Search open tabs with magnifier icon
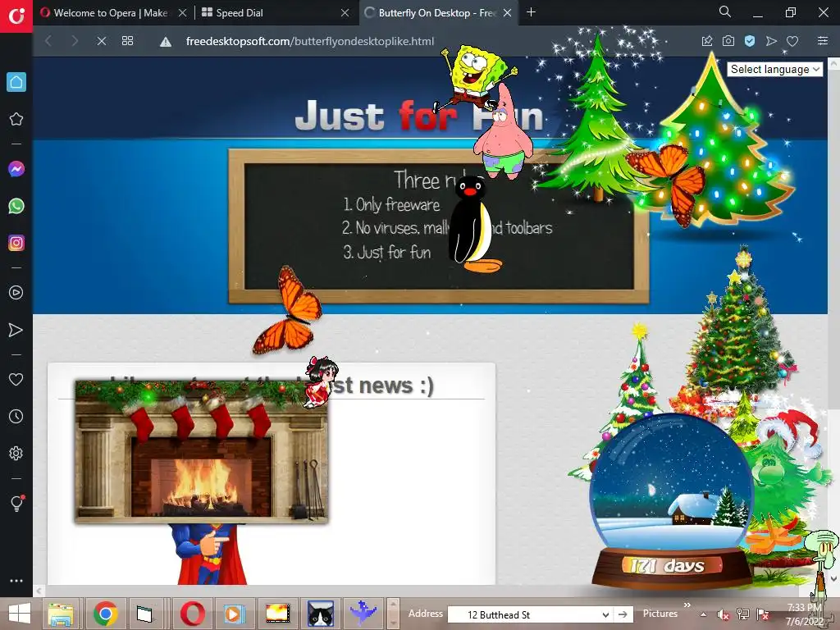This screenshot has width=840, height=630. (x=725, y=11)
